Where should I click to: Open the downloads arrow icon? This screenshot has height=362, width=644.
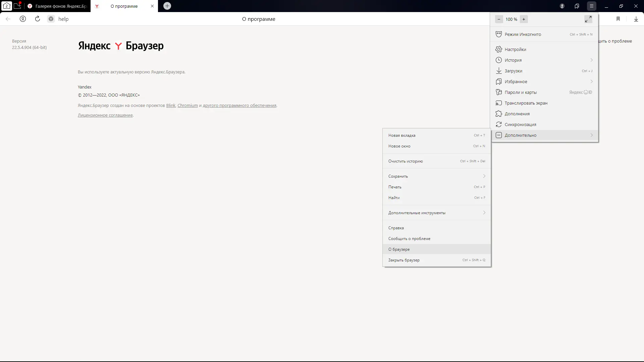tap(636, 19)
